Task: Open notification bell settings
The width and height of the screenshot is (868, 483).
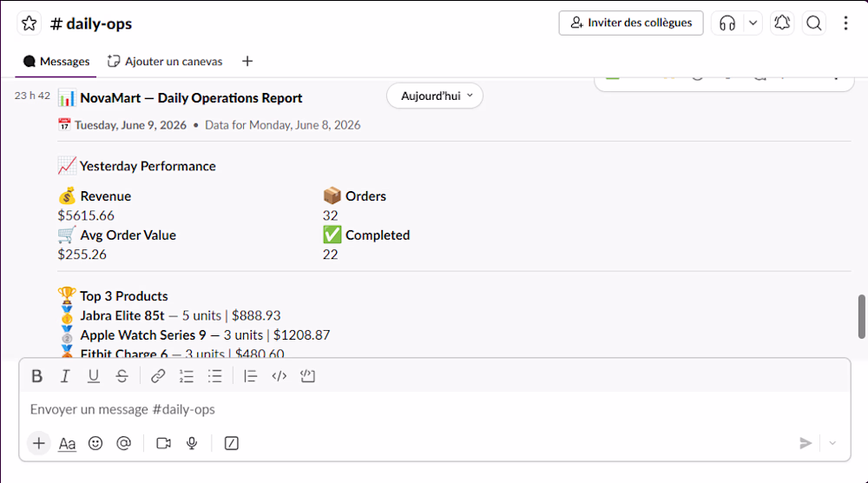Action: pos(782,23)
